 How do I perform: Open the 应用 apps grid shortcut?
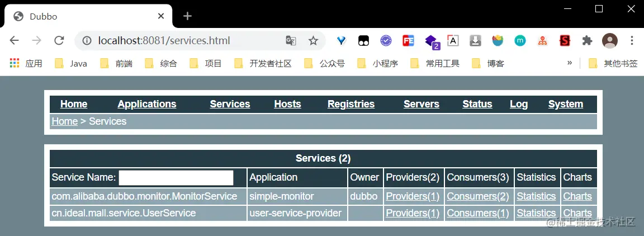(x=26, y=63)
